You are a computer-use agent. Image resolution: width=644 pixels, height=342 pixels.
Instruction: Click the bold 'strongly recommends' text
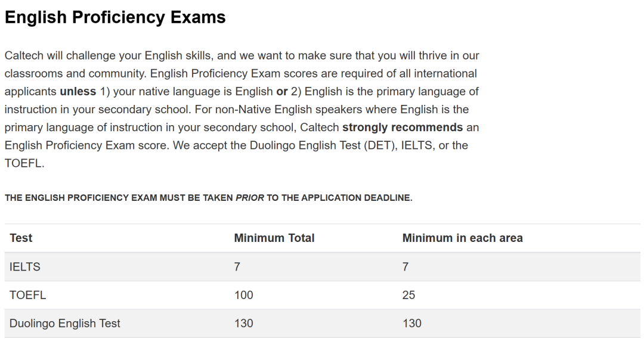tap(402, 128)
